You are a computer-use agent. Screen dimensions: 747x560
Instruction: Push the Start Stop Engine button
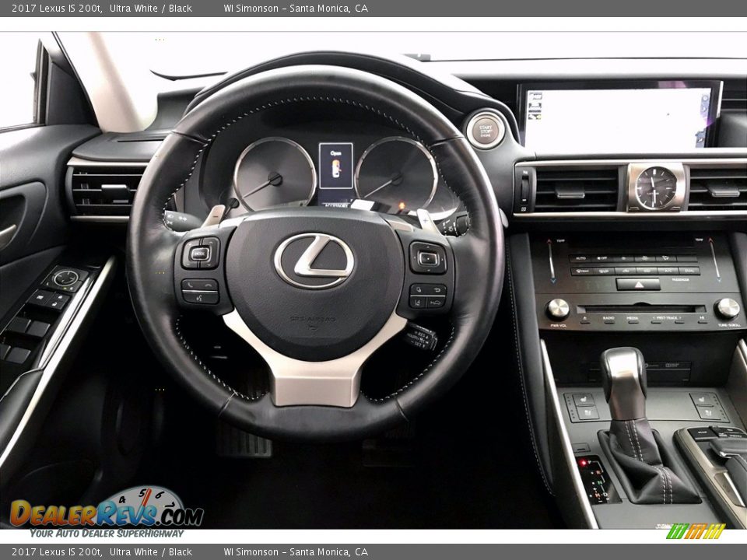pos(486,130)
